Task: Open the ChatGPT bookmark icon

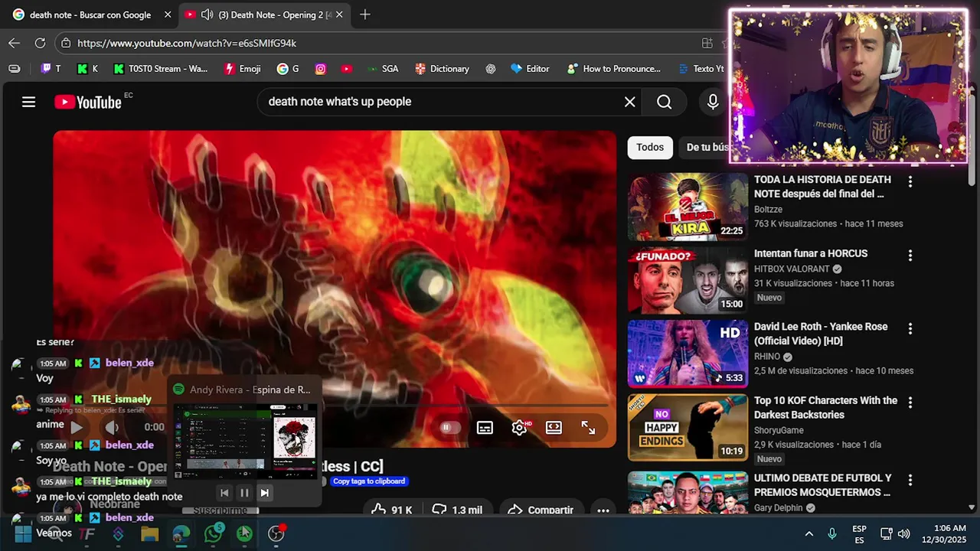Action: (x=490, y=69)
